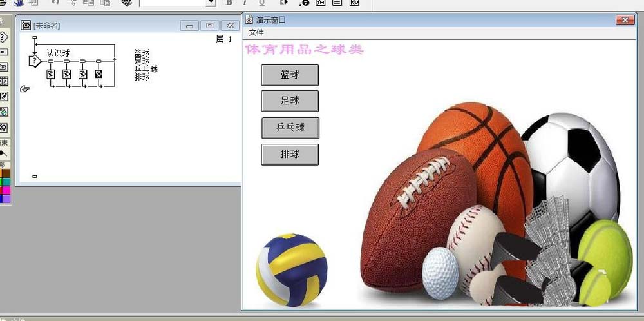Pick the Knowledge Object icon from palette

tap(3, 128)
